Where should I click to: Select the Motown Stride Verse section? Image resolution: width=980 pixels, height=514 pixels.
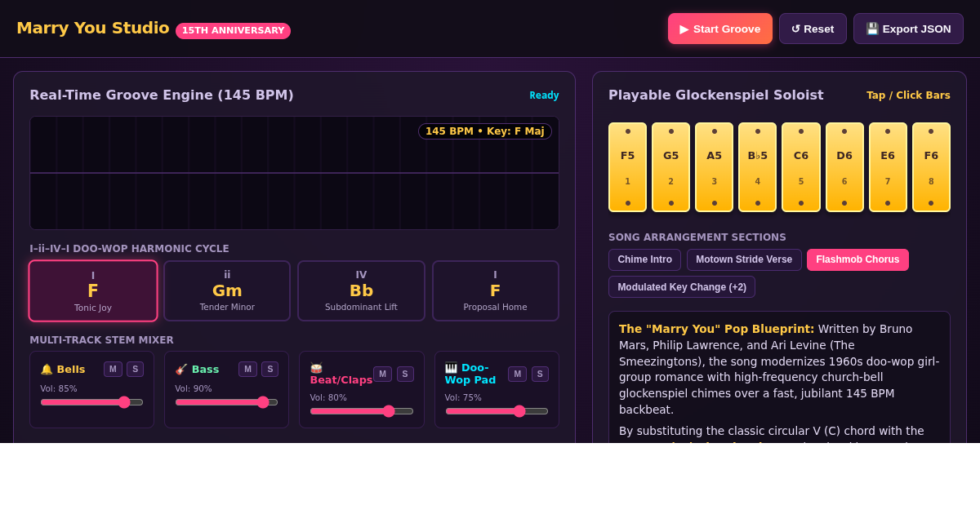coord(744,259)
